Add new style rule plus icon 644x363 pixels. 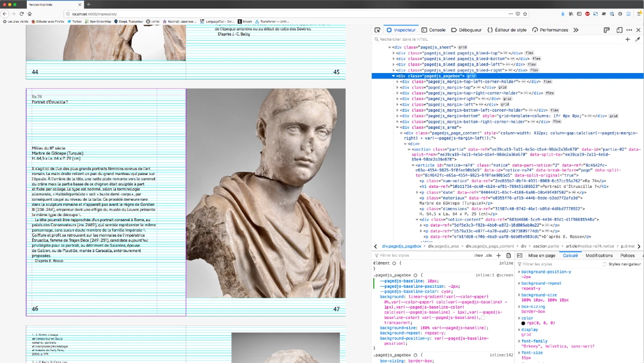point(499,256)
